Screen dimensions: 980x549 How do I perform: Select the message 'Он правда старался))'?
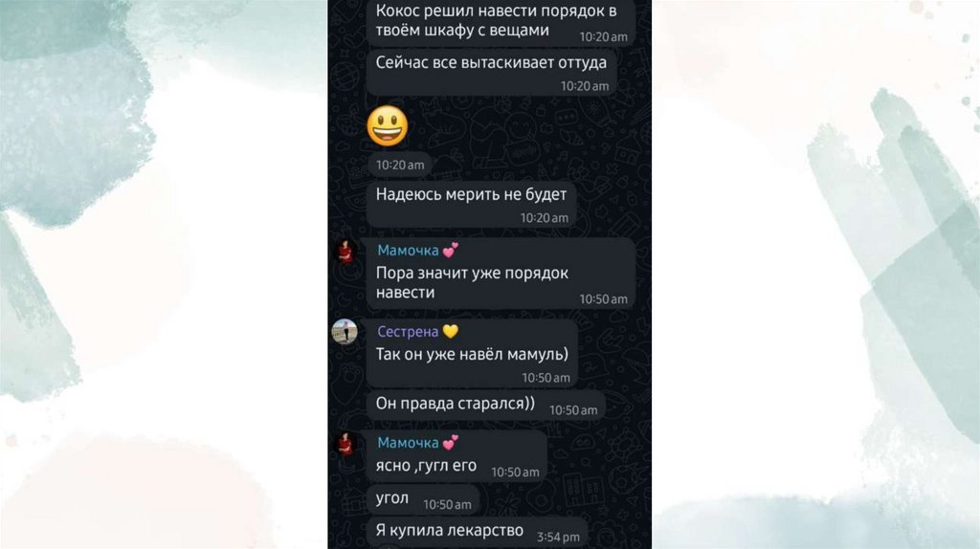click(x=485, y=405)
